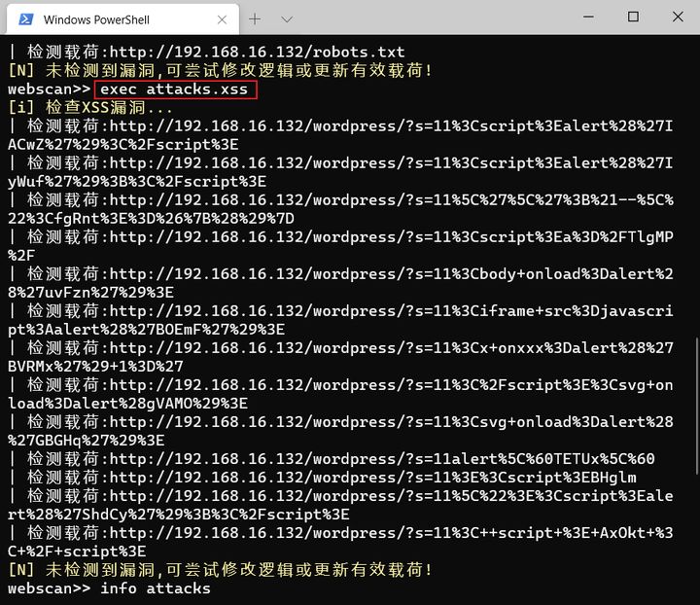Click the '[i] 检查XSS漏洞...' status line
700x605 pixels.
click(90, 108)
